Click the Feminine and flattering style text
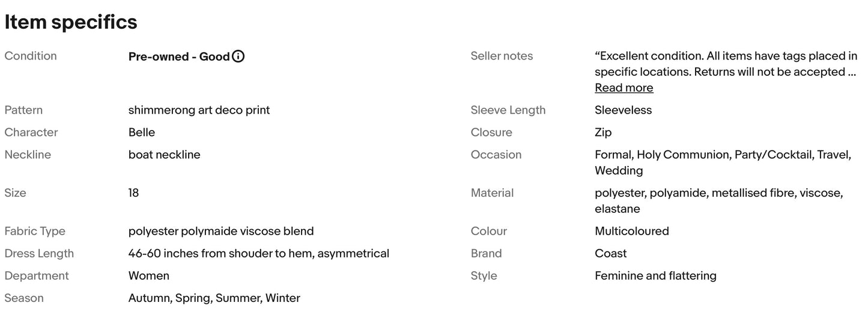The image size is (868, 323). pyautogui.click(x=655, y=275)
